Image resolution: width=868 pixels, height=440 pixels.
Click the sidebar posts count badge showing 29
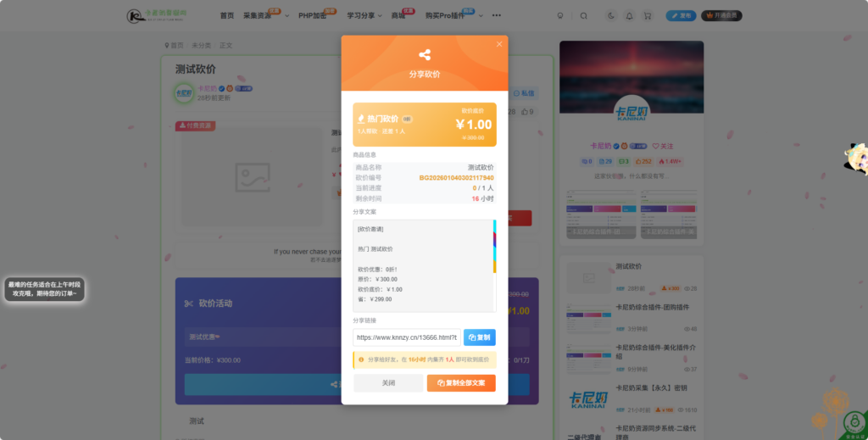(605, 162)
